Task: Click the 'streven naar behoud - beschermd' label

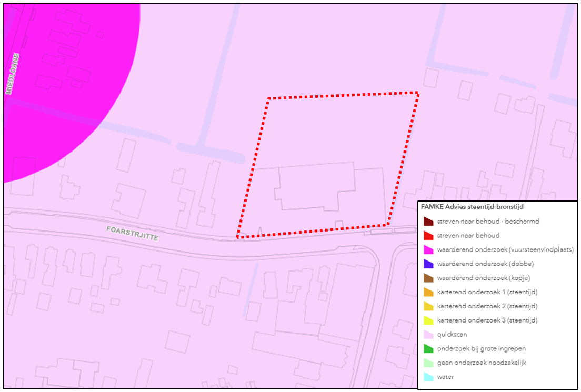Action: point(488,222)
